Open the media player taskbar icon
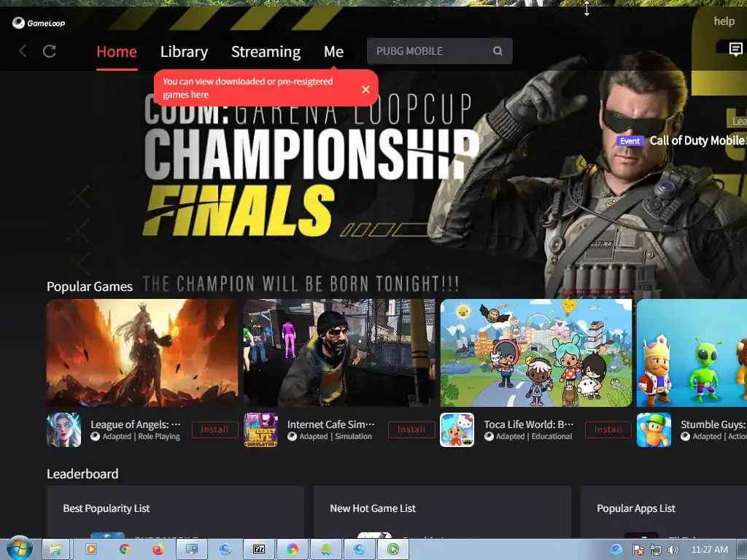The image size is (747, 560). (x=90, y=550)
